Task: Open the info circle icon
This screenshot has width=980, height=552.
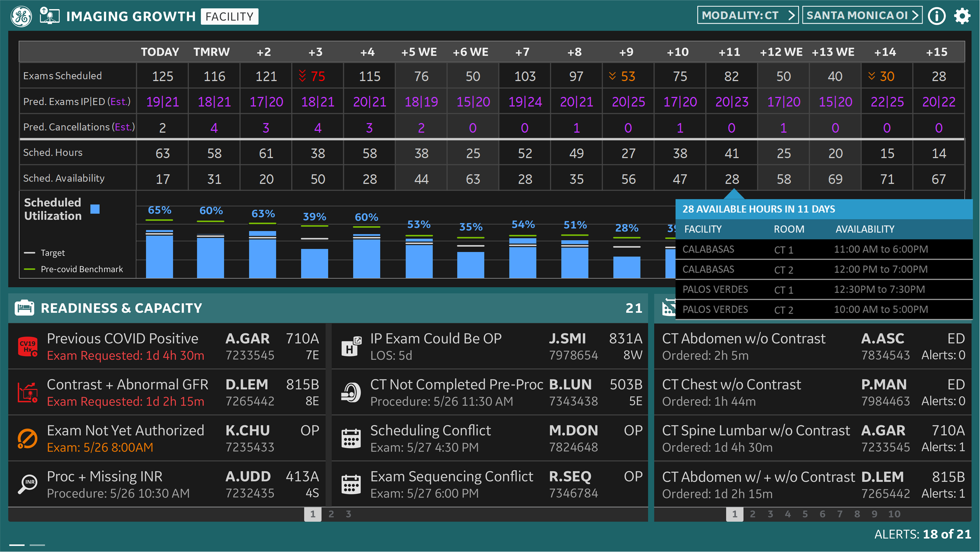Action: point(937,16)
